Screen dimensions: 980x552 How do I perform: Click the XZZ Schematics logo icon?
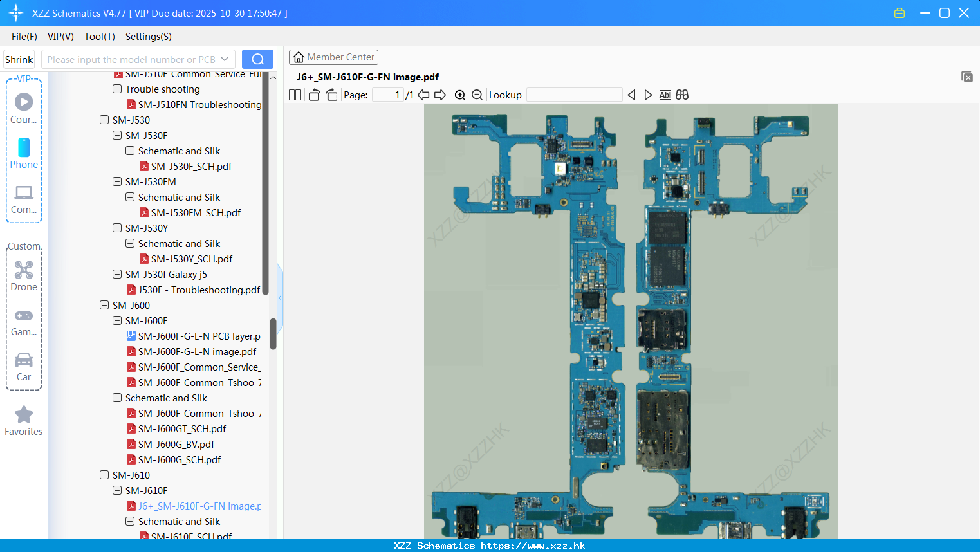pyautogui.click(x=16, y=13)
